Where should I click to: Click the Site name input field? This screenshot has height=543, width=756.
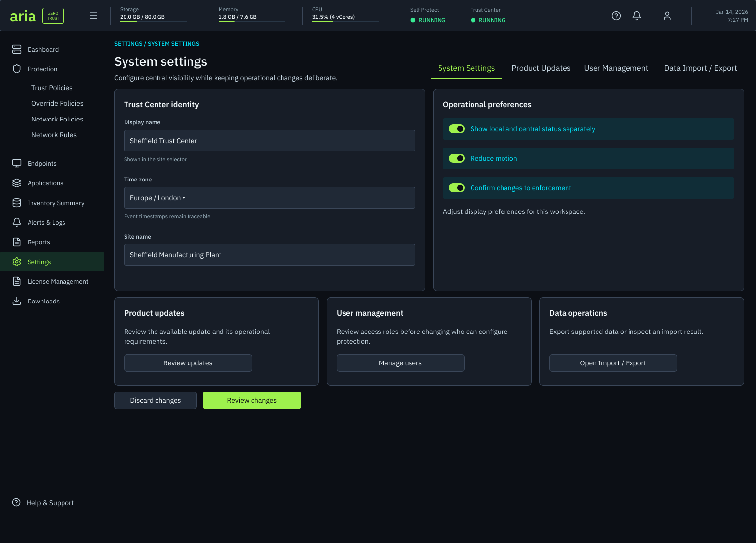(270, 255)
